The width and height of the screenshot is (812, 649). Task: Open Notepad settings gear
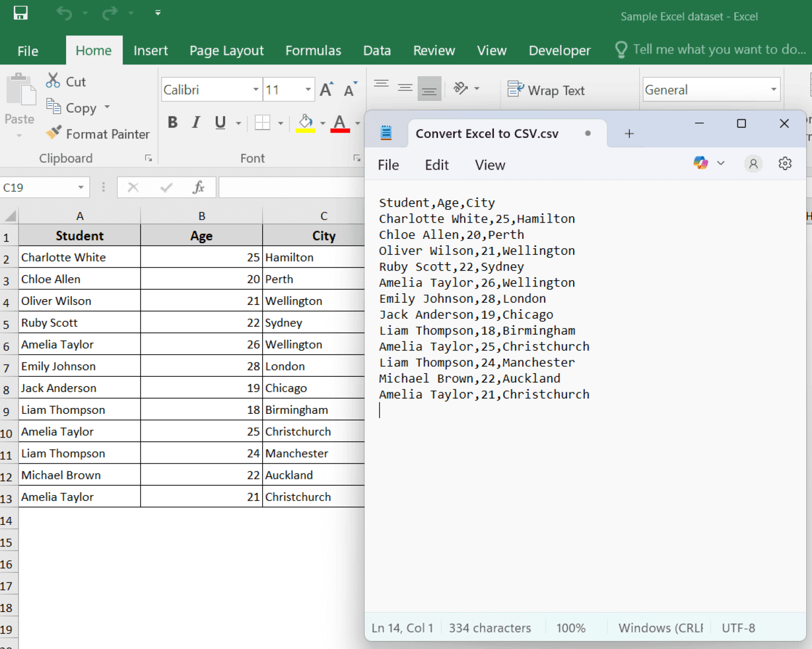pos(785,163)
